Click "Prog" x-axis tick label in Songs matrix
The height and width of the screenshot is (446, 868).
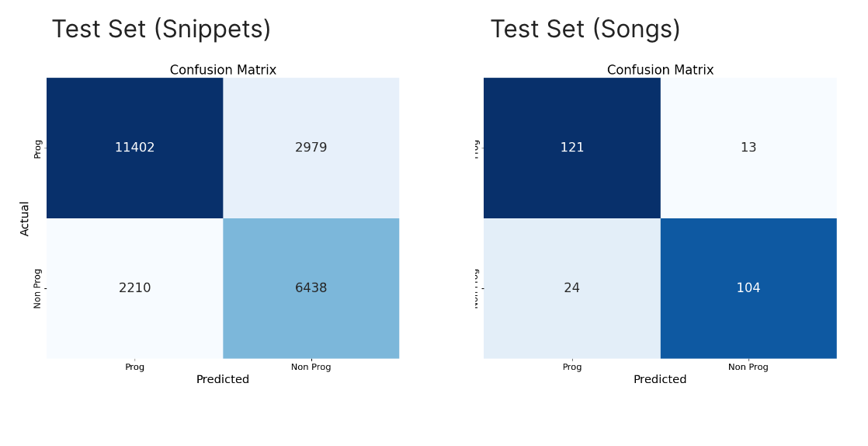571,368
